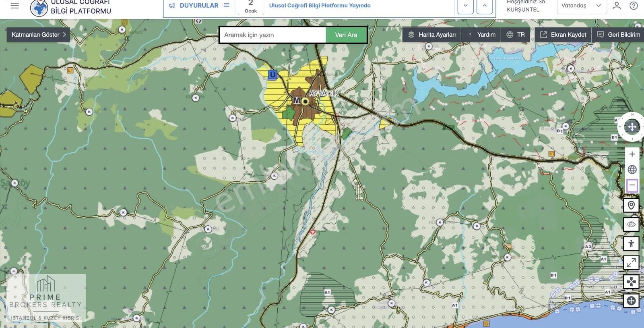Viewport: 644px width, 328px height.
Task: Open the user profile icon
Action: click(x=617, y=6)
